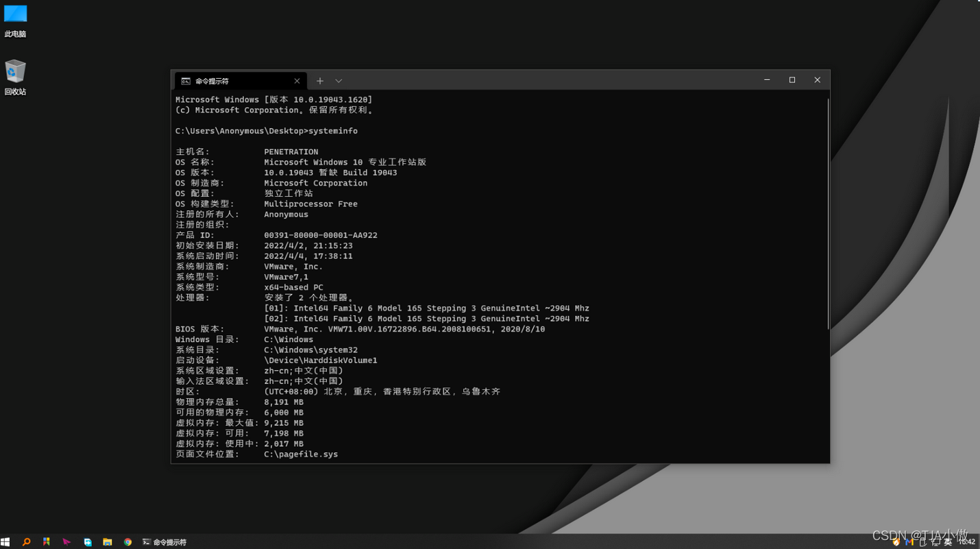
Task: Click the virtual memory in-use value "2,017 MB"
Action: pos(284,444)
